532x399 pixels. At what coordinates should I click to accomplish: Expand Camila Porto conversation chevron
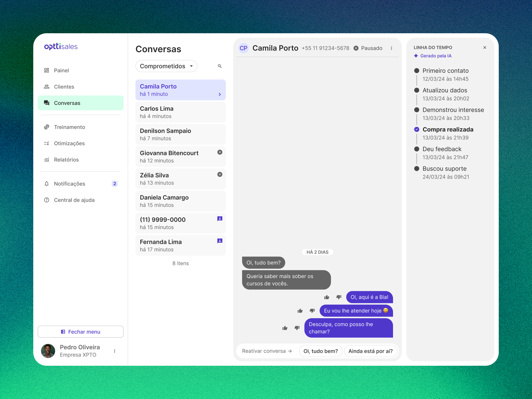[220, 94]
